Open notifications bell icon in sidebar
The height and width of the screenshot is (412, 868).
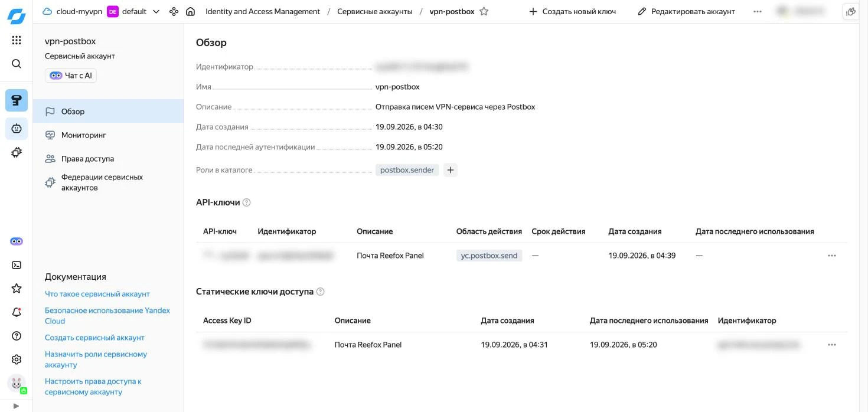17,312
